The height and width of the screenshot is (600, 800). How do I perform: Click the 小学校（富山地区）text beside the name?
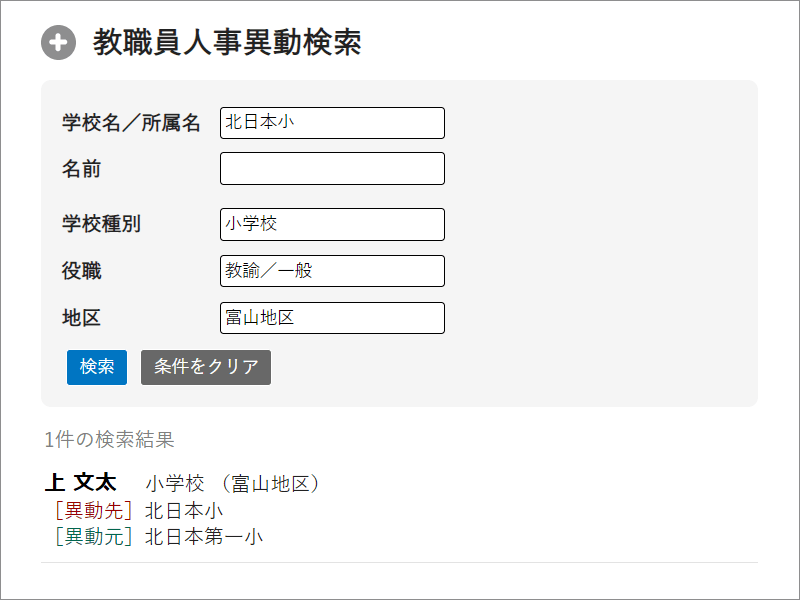coord(232,482)
